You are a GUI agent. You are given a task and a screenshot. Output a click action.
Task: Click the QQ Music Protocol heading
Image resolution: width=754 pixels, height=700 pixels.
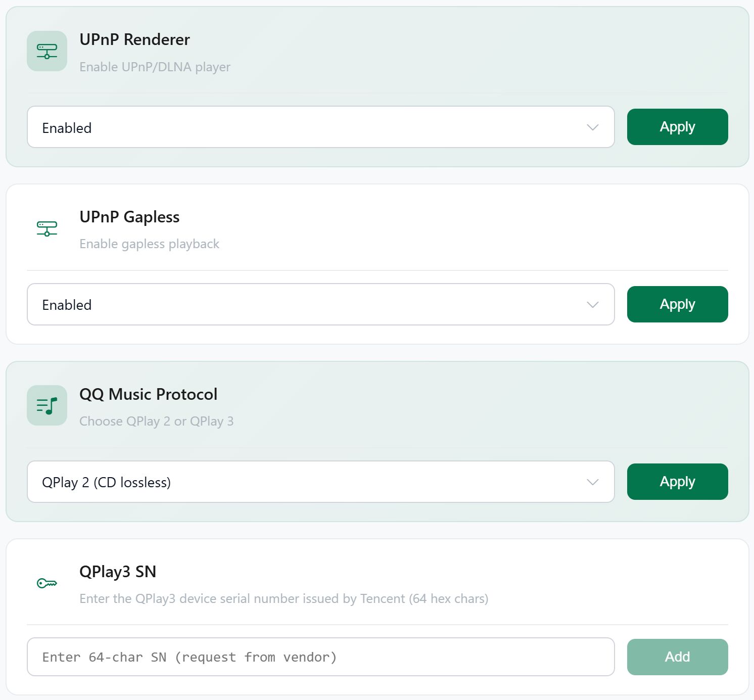[x=148, y=394]
